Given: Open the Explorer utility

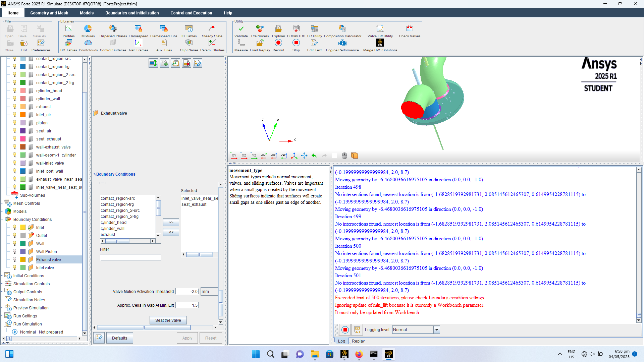Looking at the screenshot, I should tap(278, 31).
